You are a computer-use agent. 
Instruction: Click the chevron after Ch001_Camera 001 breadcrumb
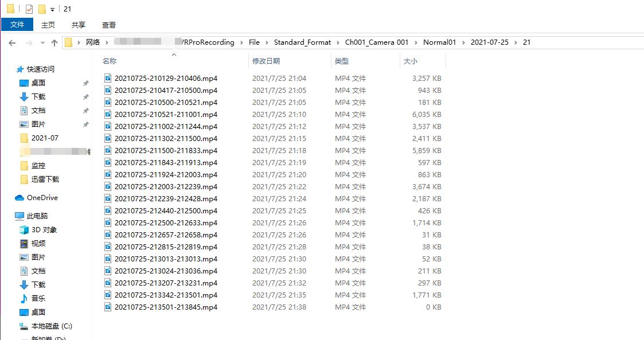click(416, 42)
